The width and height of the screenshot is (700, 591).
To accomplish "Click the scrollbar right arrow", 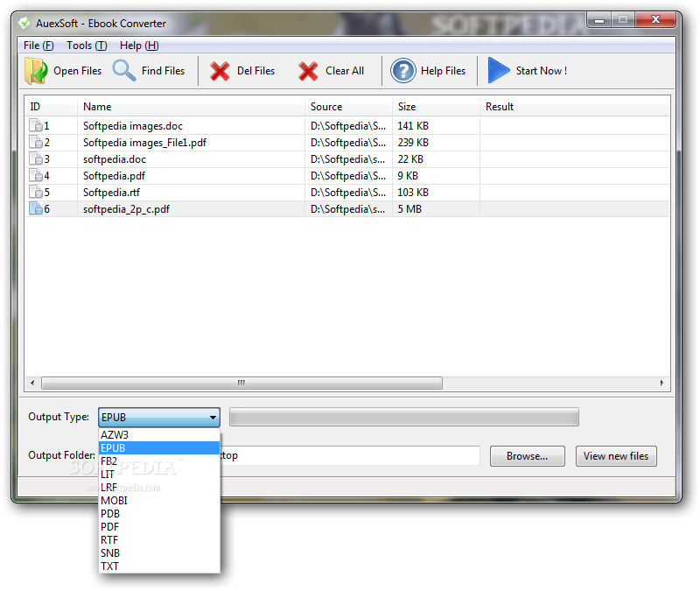I will [x=662, y=383].
